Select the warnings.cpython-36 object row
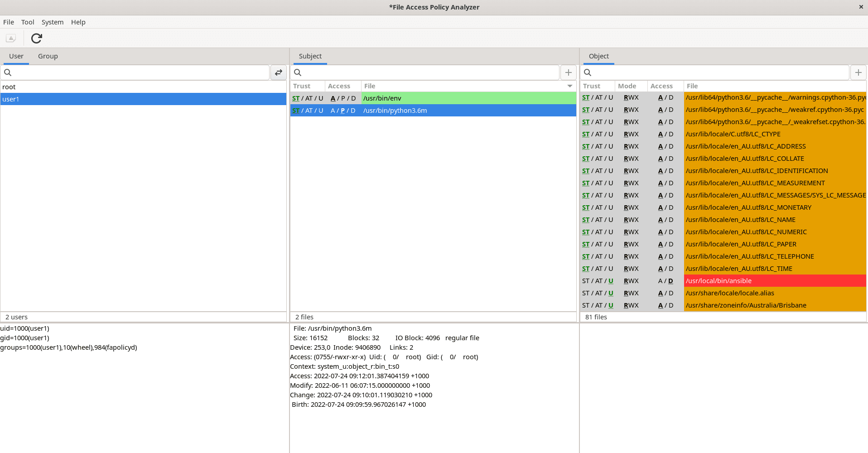Screen dimensions: 868x453 [723, 97]
